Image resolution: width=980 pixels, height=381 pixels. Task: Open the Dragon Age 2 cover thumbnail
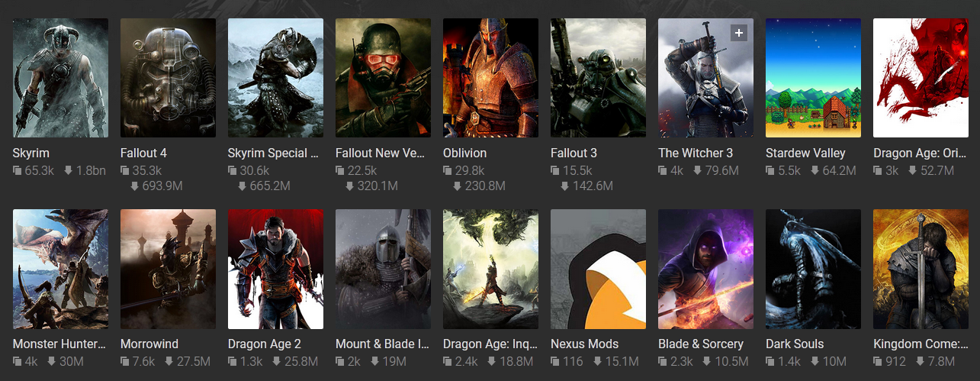275,269
